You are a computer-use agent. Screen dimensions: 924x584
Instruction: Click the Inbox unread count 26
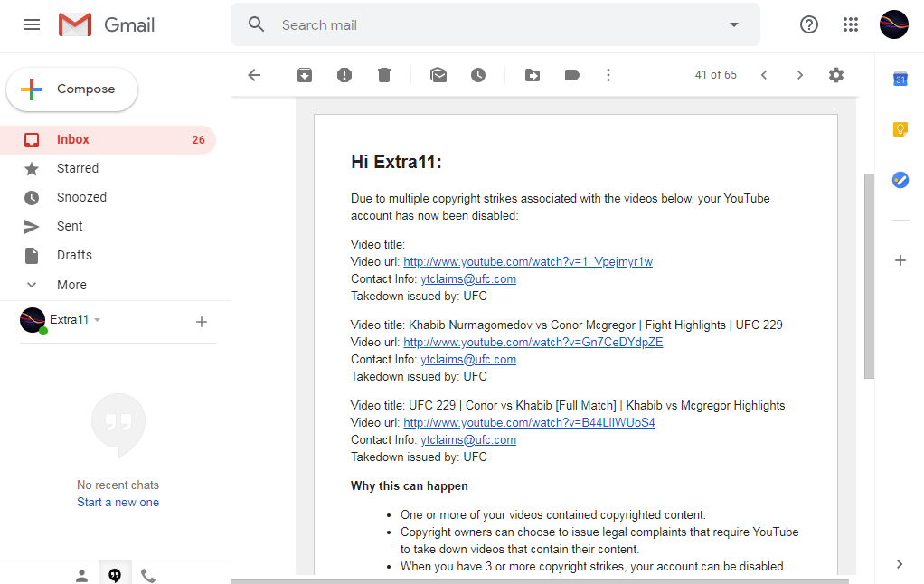(198, 139)
